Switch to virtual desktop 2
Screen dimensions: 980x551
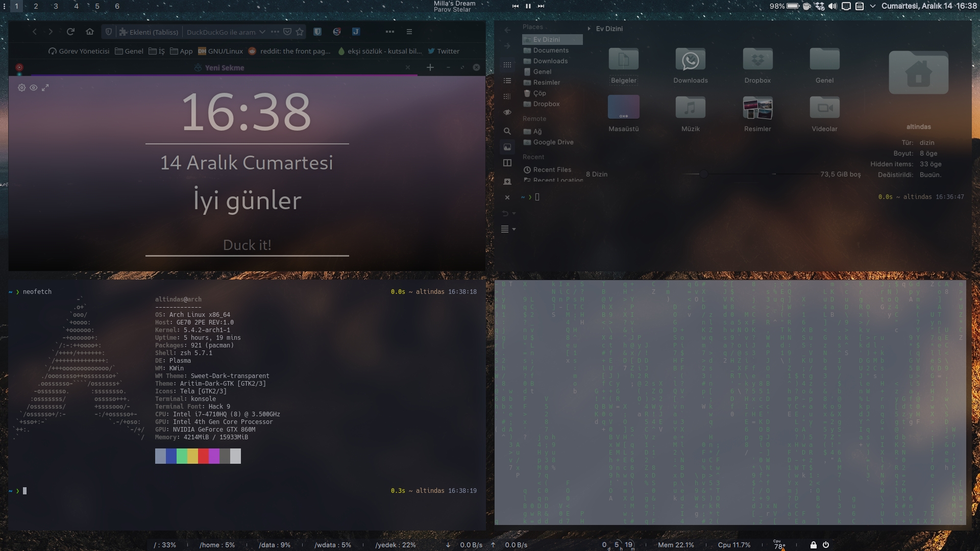[x=36, y=6]
